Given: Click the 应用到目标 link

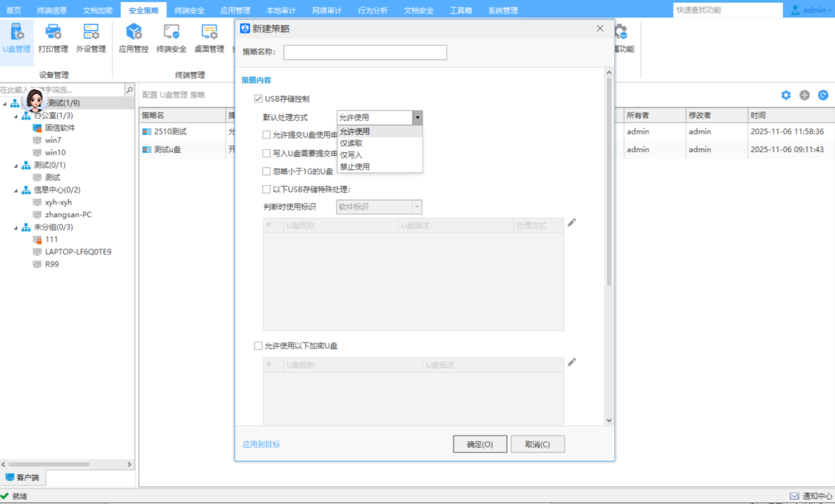Looking at the screenshot, I should pos(261,444).
